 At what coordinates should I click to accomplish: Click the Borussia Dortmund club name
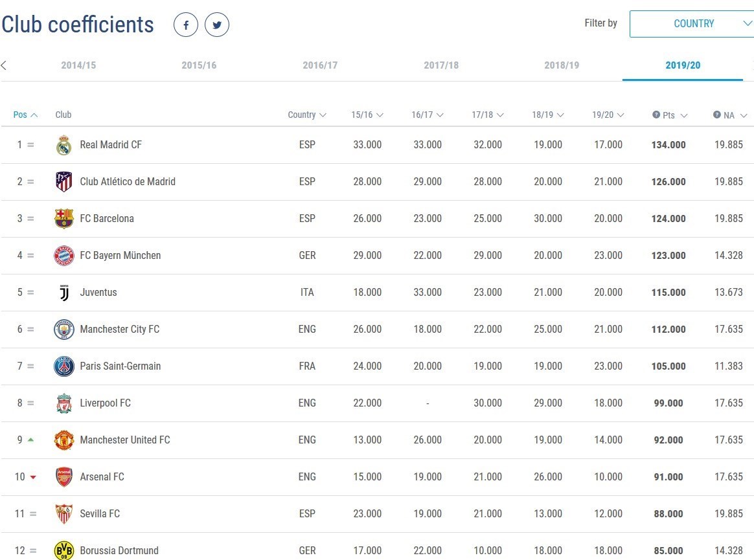(x=119, y=551)
